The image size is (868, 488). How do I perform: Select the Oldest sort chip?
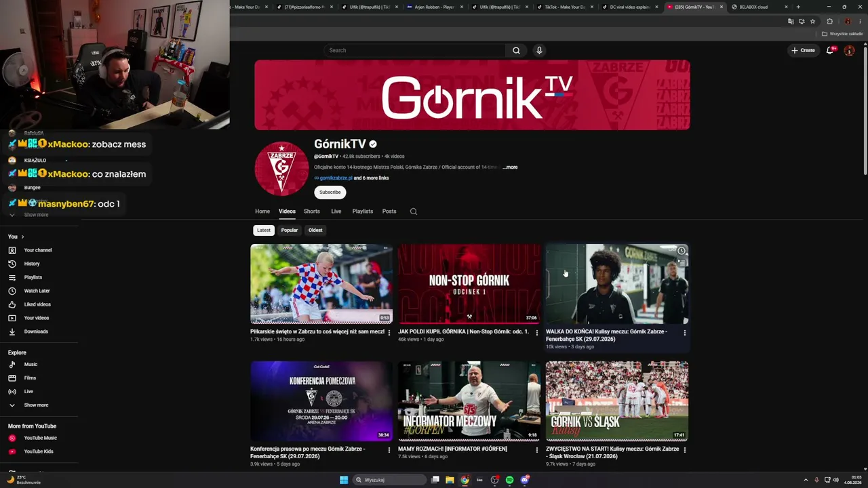[315, 230]
